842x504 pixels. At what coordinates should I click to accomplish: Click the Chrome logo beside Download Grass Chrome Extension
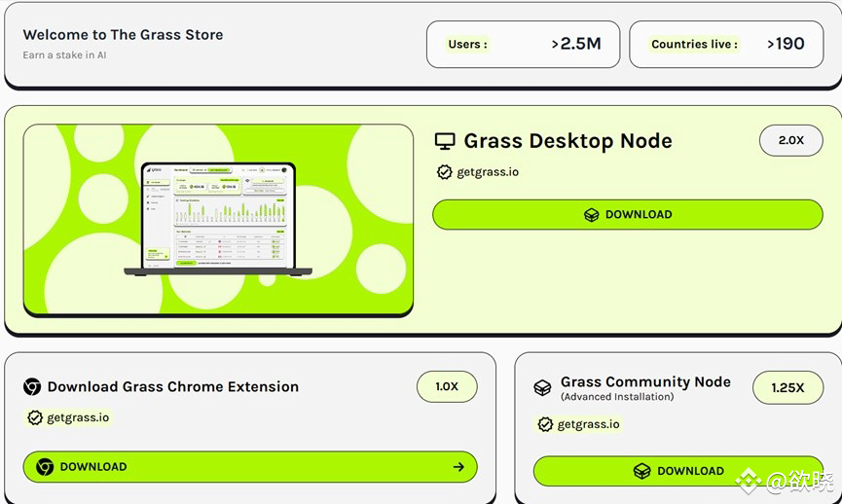click(x=32, y=386)
